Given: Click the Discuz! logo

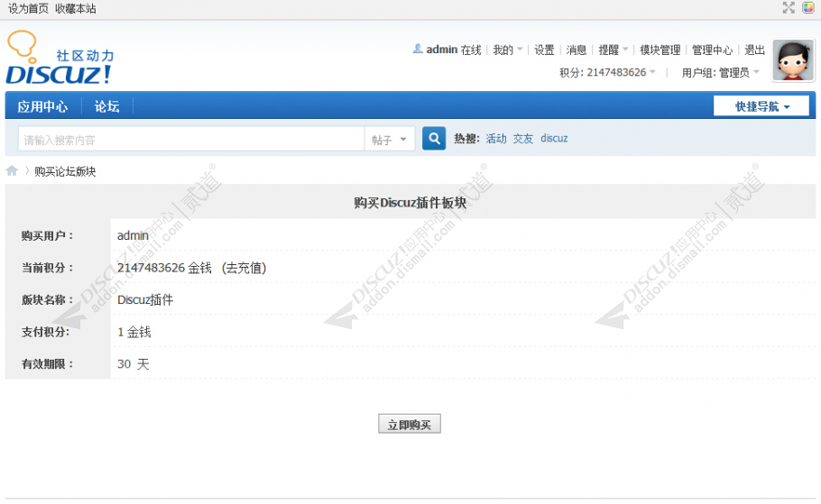Looking at the screenshot, I should click(x=60, y=58).
